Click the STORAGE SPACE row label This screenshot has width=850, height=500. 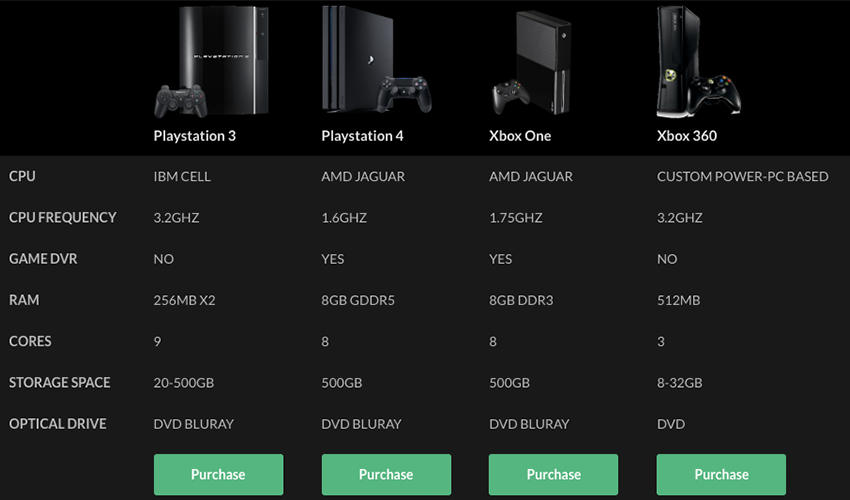(x=60, y=382)
